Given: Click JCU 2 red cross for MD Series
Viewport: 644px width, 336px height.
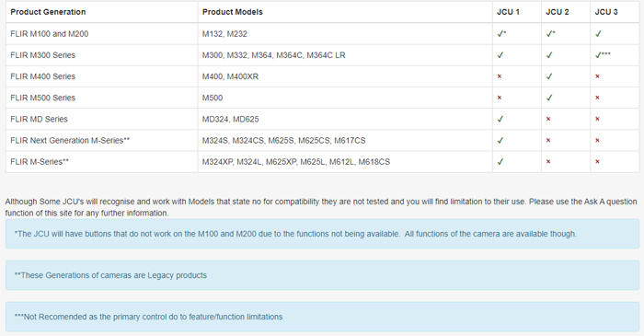Looking at the screenshot, I should tap(548, 119).
